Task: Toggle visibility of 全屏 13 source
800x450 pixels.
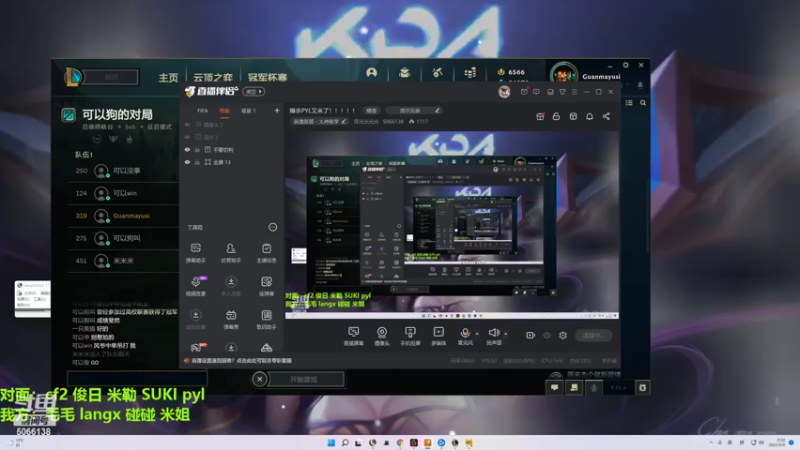Action: 187,162
